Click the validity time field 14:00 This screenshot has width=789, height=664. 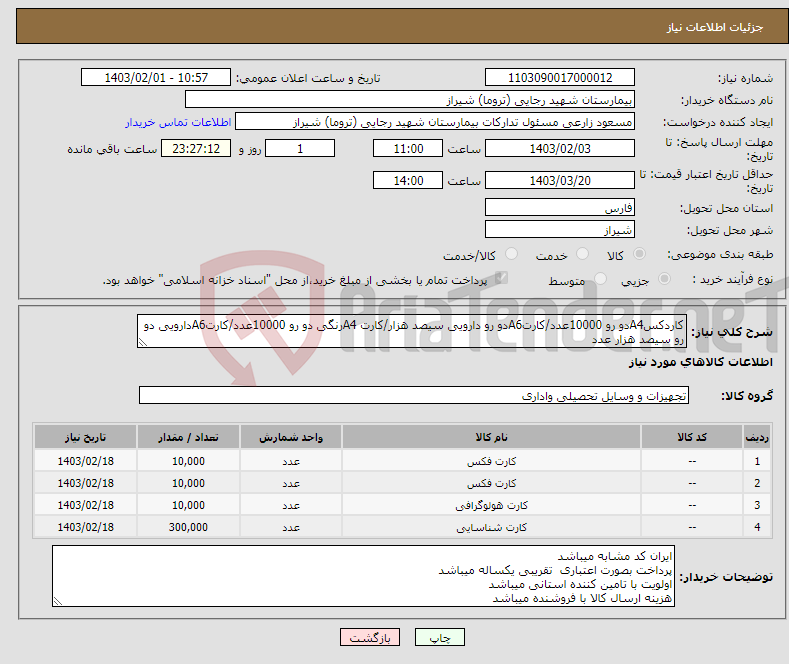tap(408, 180)
